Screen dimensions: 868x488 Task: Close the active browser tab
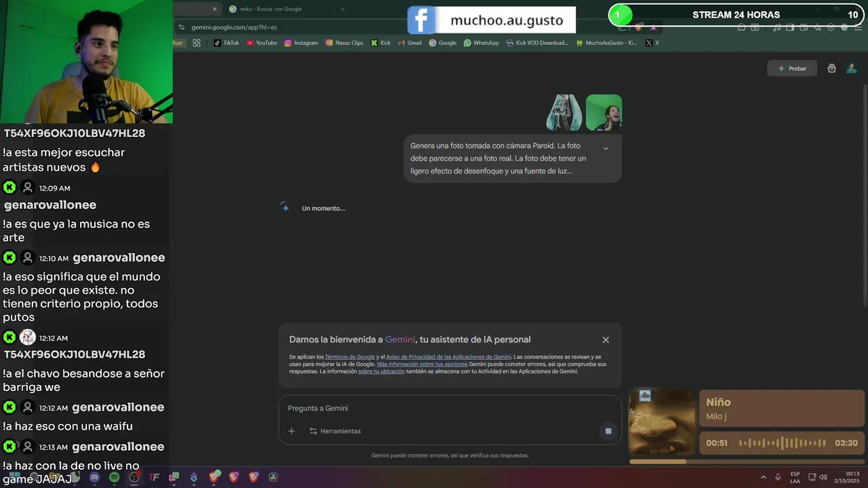coord(215,9)
